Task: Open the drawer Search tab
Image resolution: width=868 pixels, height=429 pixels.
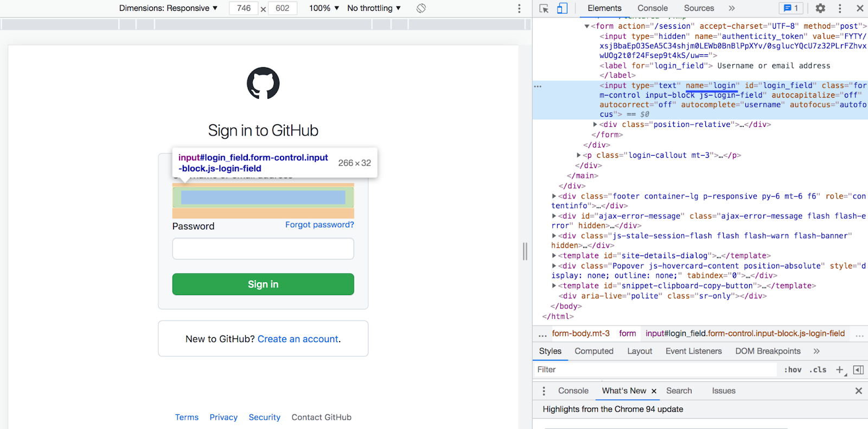Action: [679, 391]
